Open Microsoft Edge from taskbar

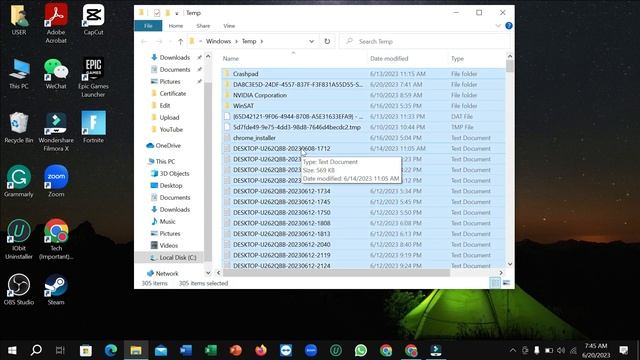coord(111,350)
